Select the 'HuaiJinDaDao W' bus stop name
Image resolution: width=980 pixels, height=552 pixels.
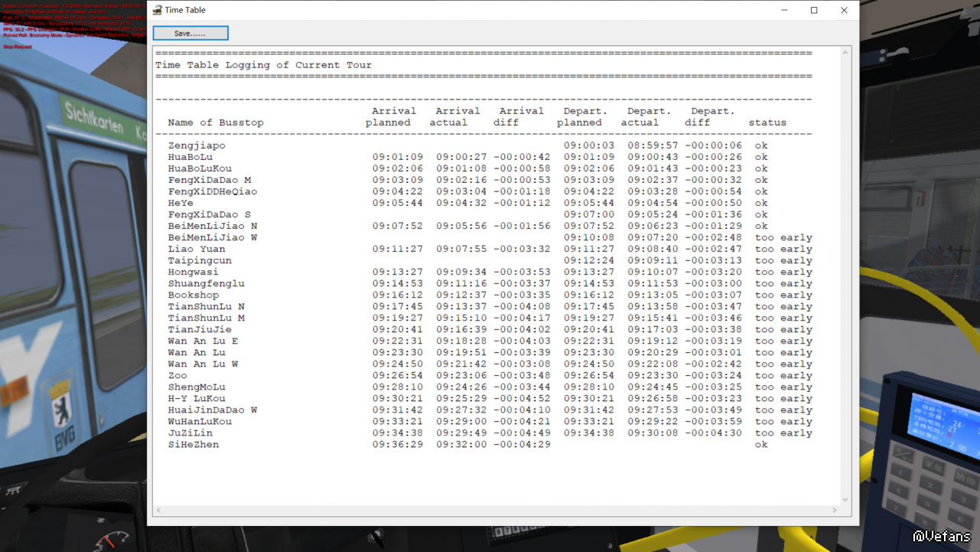click(x=213, y=410)
